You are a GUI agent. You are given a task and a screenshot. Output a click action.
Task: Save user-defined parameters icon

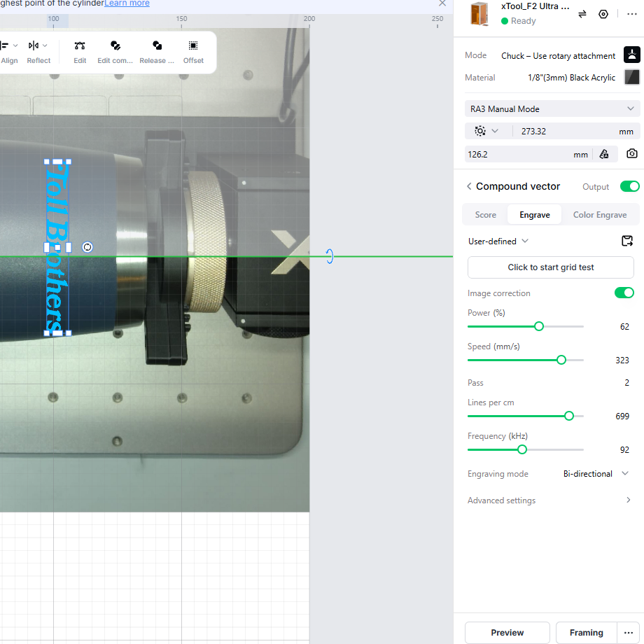[x=627, y=241]
